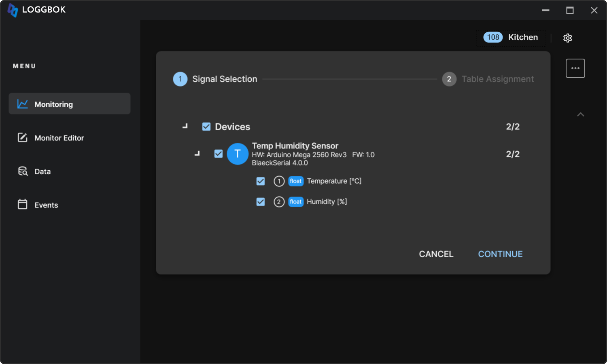Screen dimensions: 607x364
Task: Open the three-dots more options button
Action: [575, 68]
